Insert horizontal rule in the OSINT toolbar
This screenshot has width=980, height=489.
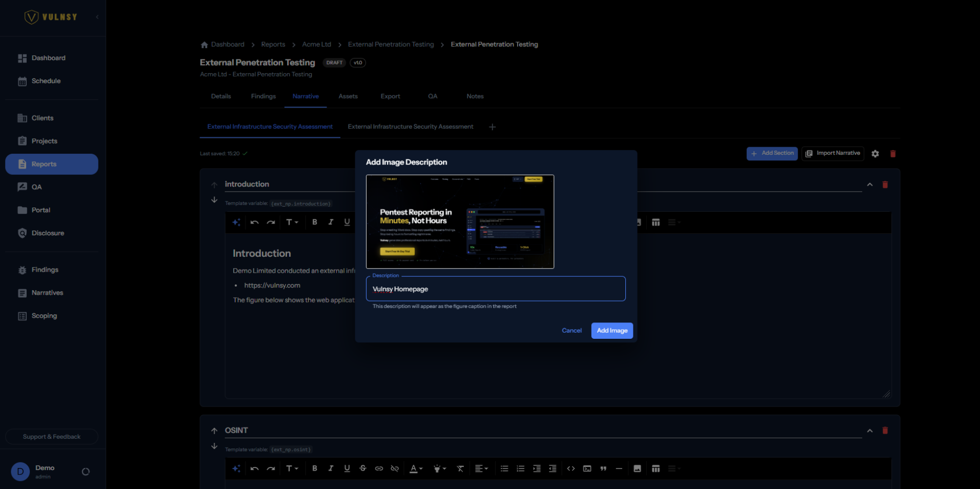click(619, 468)
